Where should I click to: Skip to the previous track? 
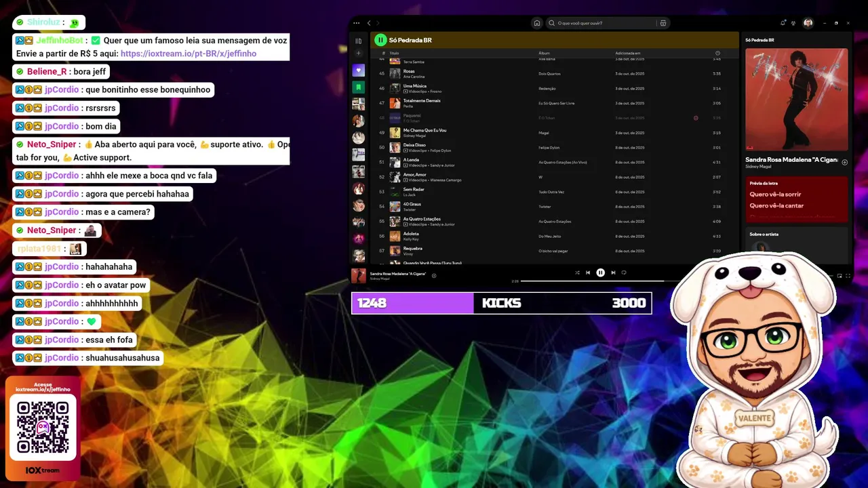(x=588, y=272)
